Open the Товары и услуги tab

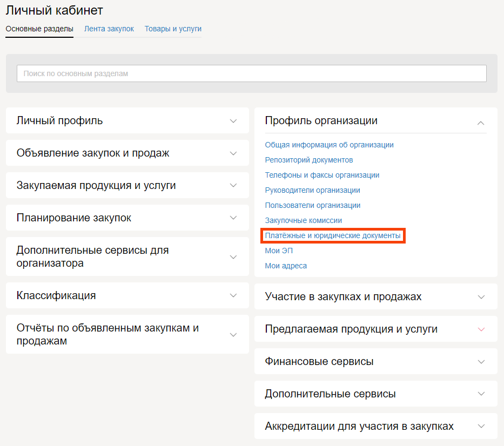click(173, 29)
